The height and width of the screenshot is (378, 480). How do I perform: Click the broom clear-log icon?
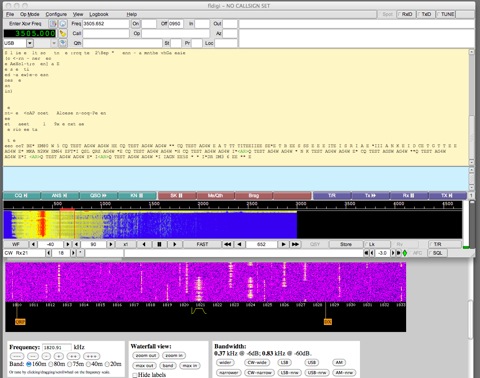(x=63, y=33)
